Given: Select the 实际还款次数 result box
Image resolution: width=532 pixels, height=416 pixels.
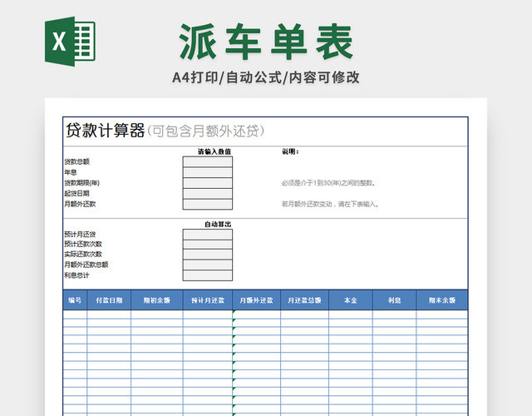Looking at the screenshot, I should pyautogui.click(x=208, y=255).
